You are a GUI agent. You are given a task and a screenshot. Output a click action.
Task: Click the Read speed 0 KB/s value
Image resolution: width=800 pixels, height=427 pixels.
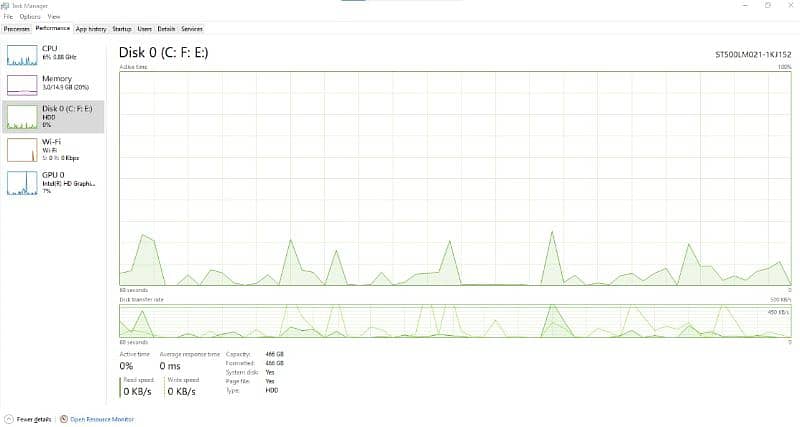[x=137, y=391]
